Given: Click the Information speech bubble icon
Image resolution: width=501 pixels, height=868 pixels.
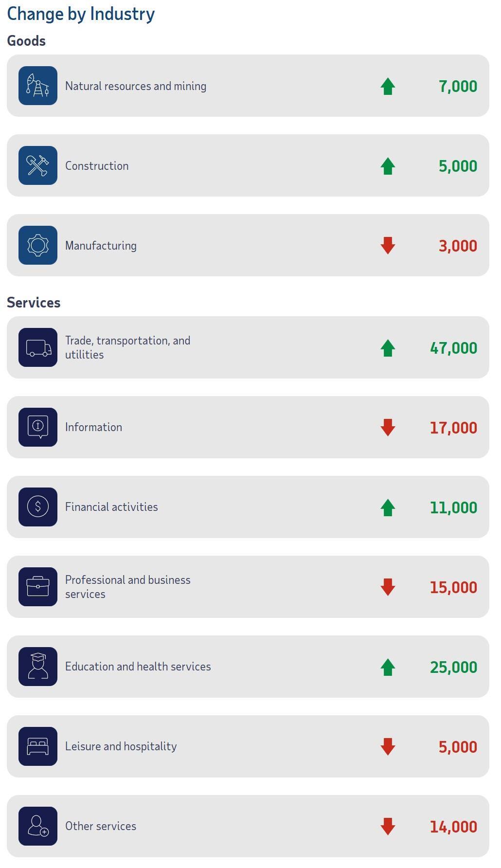Looking at the screenshot, I should tap(38, 427).
